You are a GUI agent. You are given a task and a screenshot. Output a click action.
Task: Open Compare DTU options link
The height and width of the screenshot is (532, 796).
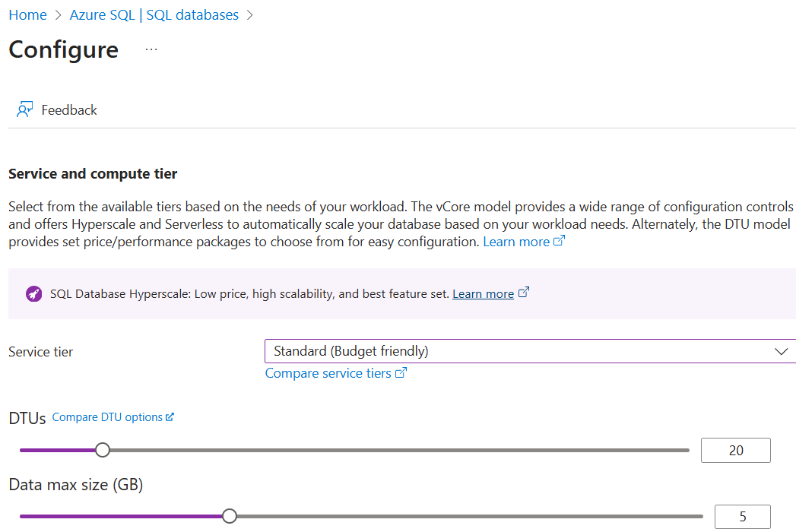107,417
